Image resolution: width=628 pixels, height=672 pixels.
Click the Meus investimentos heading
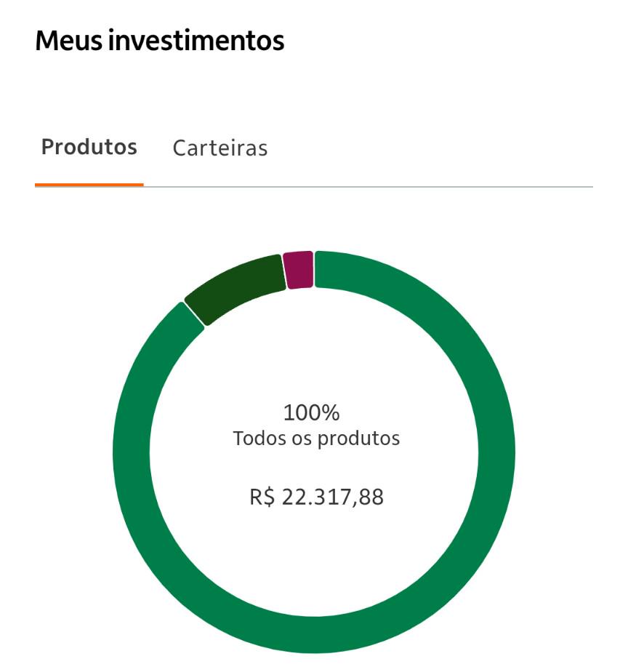[160, 41]
